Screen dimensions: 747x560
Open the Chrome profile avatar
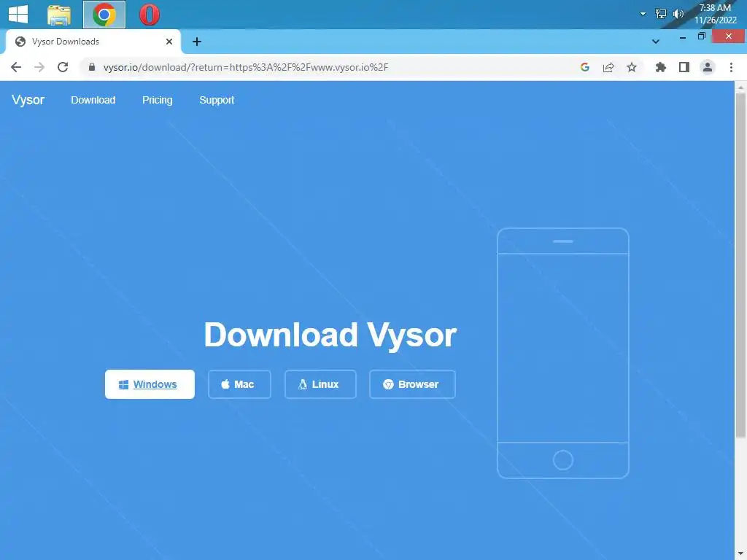[708, 67]
